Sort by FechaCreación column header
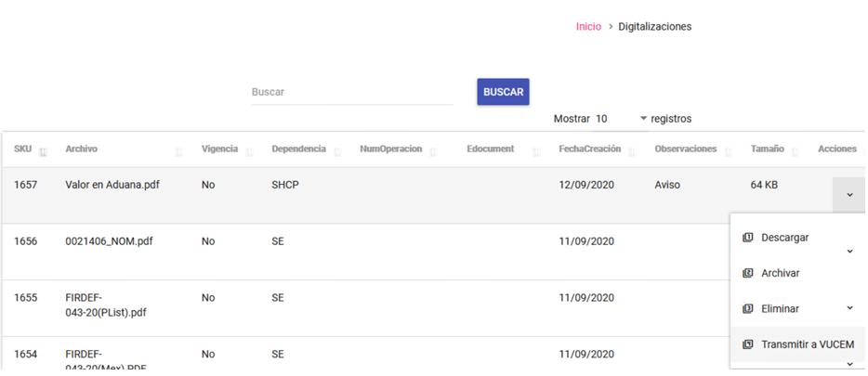Screen dimensions: 868x376 [x=589, y=149]
